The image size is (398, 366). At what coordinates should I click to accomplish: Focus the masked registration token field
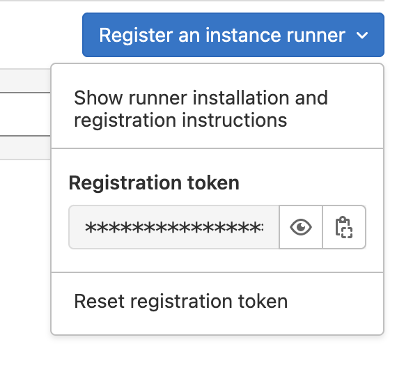[x=174, y=227]
